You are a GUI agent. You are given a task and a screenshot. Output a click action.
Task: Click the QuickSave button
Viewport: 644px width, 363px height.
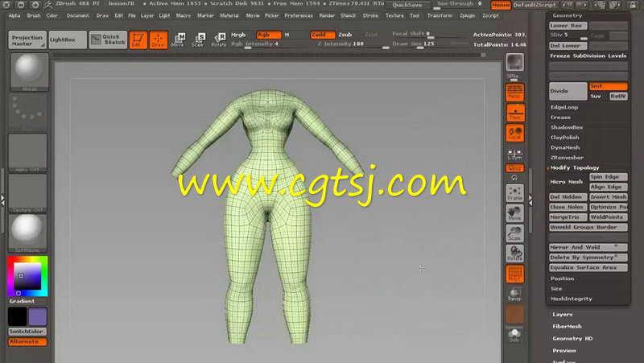tap(408, 5)
